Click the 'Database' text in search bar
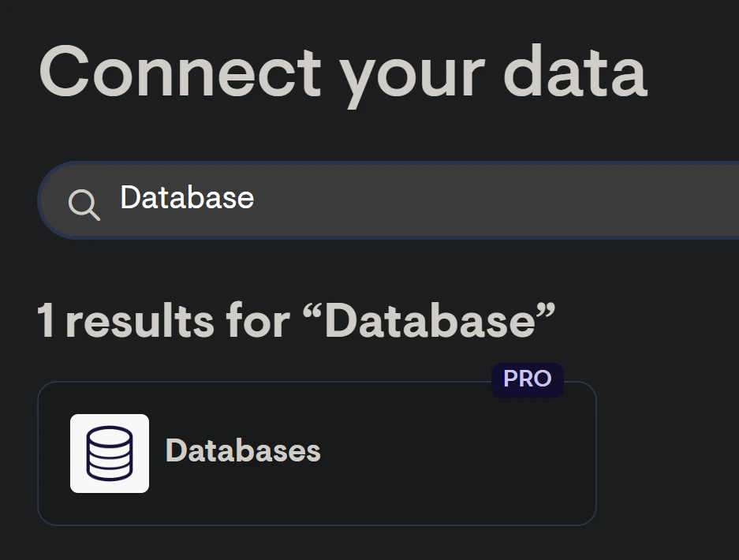 [186, 198]
